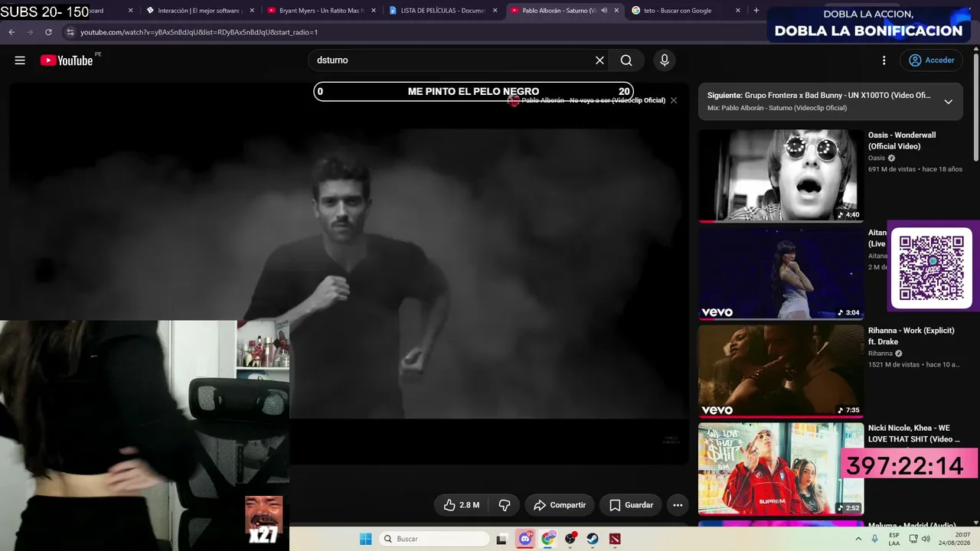
Task: Dislike the video with the thumbs-down button
Action: click(505, 505)
